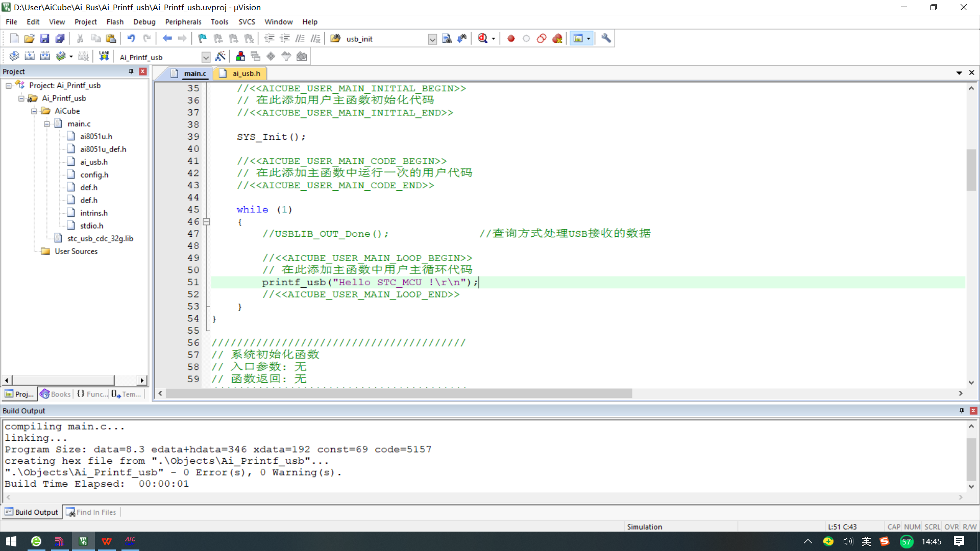Open Options for Target wand icon
Image resolution: width=980 pixels, height=551 pixels.
[220, 57]
